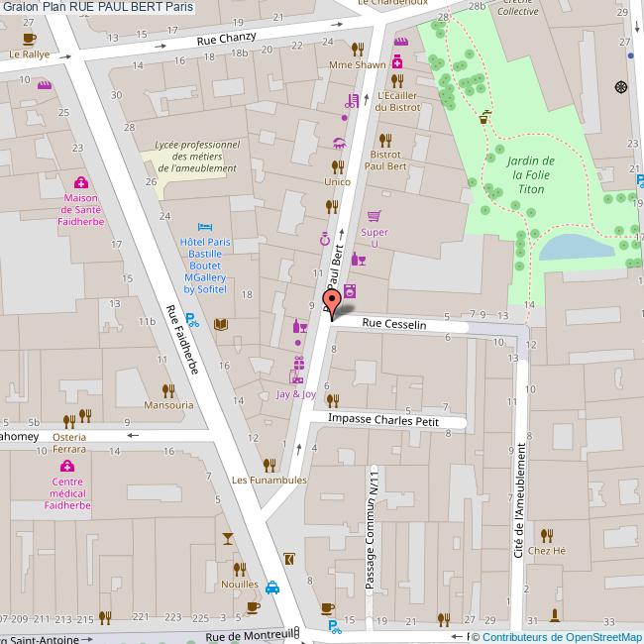Screen dimensions: 644x644
Task: Click the cocktail bar icon above Nouilles
Action: 228,538
